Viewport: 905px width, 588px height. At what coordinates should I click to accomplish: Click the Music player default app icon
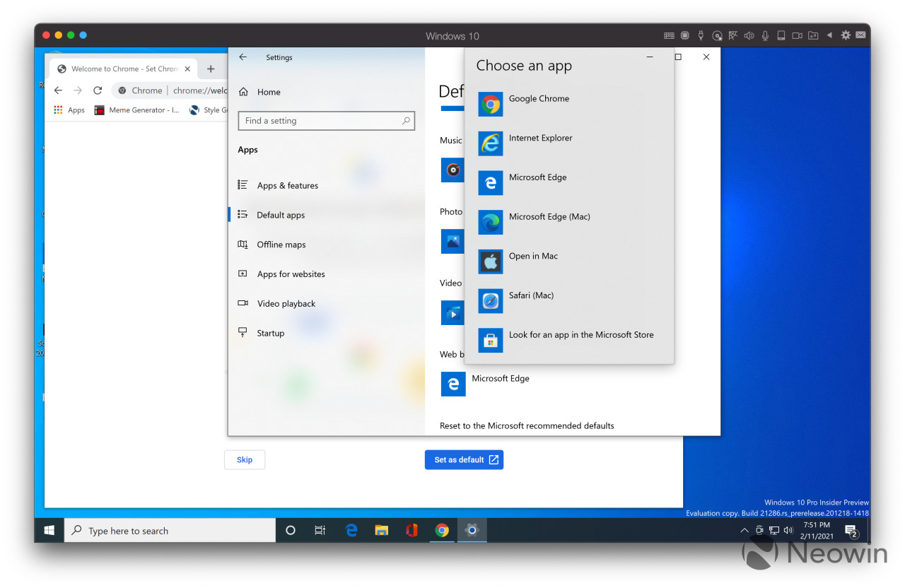click(452, 170)
